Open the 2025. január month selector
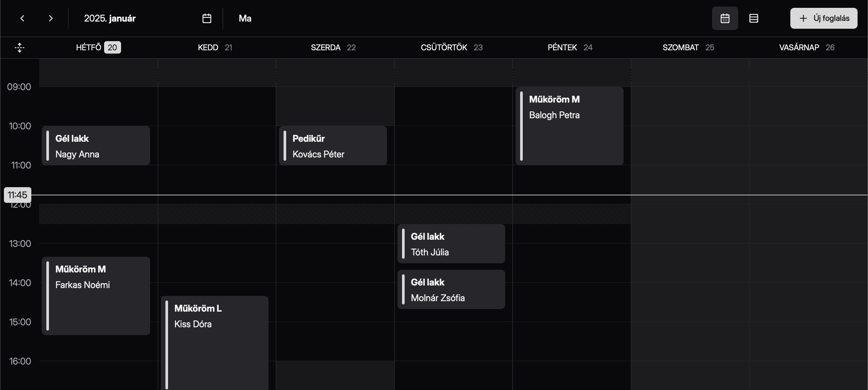This screenshot has height=390, width=868. tap(110, 18)
